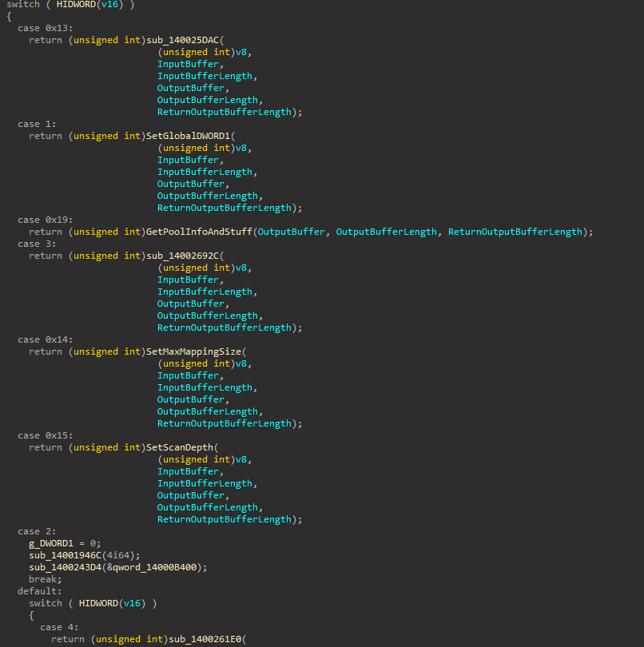The image size is (644, 647).
Task: Click the case 0x19 label
Action: point(45,220)
